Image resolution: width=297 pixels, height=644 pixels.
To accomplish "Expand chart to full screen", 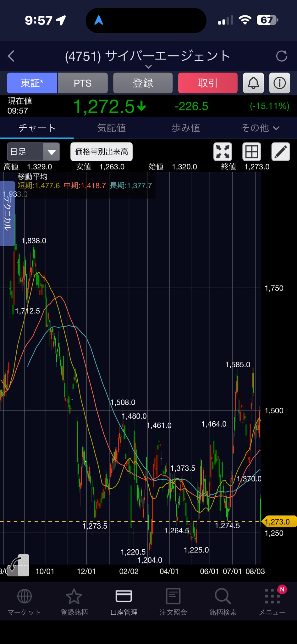I will (223, 152).
